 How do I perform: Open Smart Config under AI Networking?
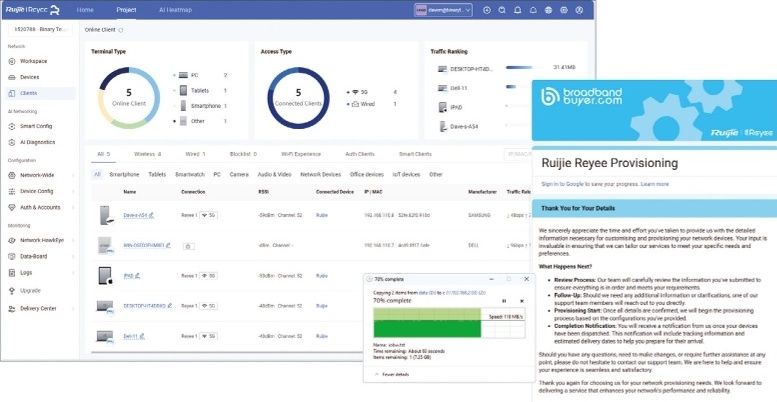(36, 126)
